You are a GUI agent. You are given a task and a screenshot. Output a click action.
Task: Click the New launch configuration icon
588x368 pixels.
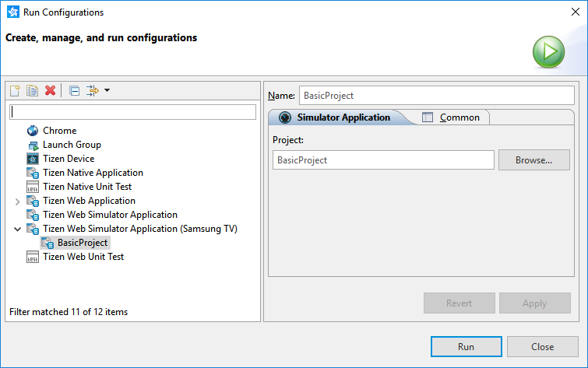click(x=15, y=90)
